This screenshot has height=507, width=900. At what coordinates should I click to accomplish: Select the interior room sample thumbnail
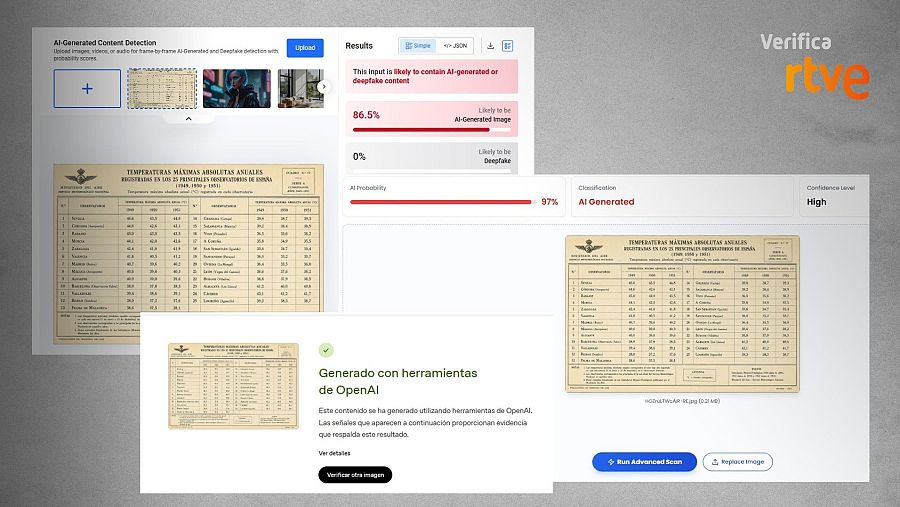pos(300,88)
